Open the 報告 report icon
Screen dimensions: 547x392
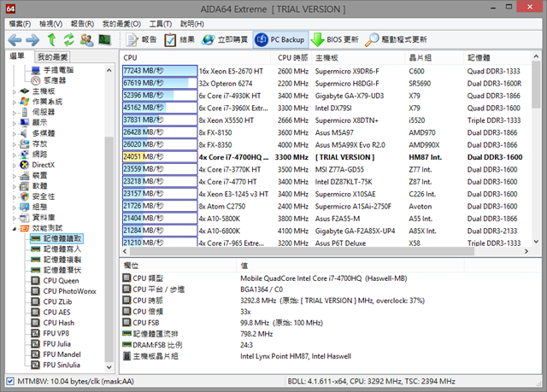(132, 40)
